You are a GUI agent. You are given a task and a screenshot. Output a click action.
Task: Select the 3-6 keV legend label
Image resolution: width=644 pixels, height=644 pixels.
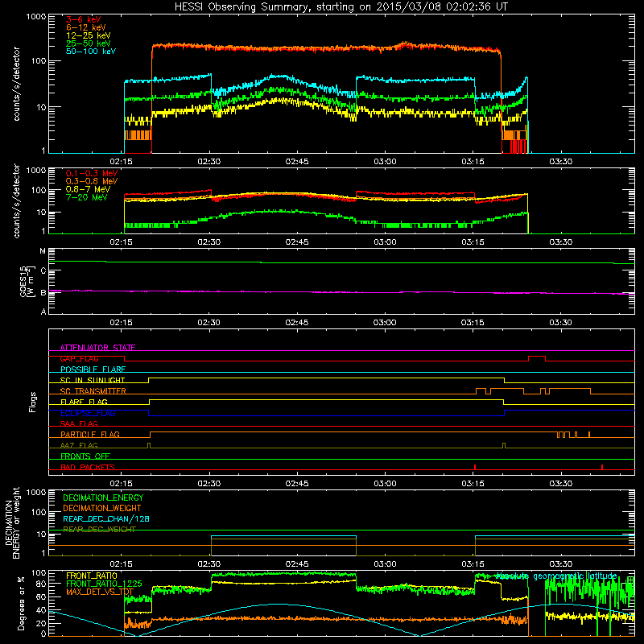[x=84, y=19]
